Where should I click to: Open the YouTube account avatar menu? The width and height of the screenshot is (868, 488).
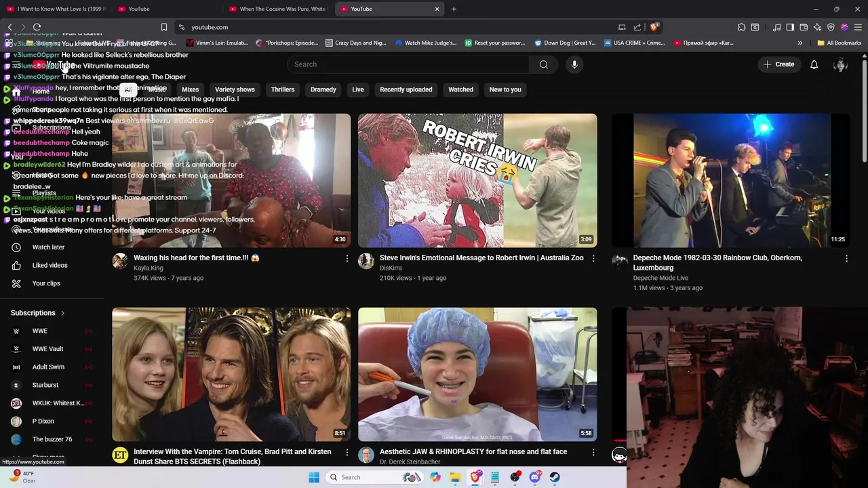pyautogui.click(x=841, y=64)
